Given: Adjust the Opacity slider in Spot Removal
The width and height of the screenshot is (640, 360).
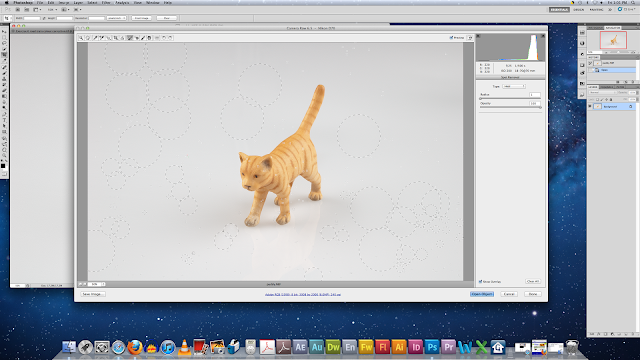Looking at the screenshot, I should (510, 107).
